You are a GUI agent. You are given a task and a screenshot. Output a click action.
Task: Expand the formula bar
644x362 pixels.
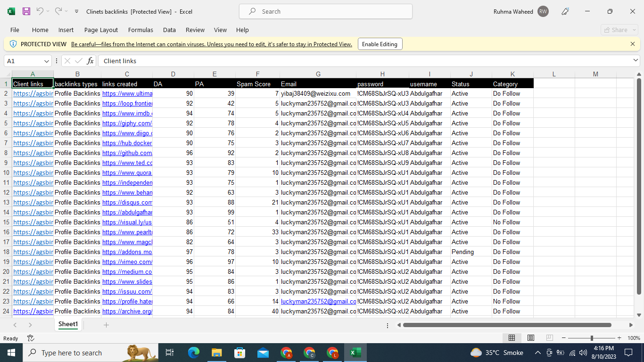click(636, 60)
